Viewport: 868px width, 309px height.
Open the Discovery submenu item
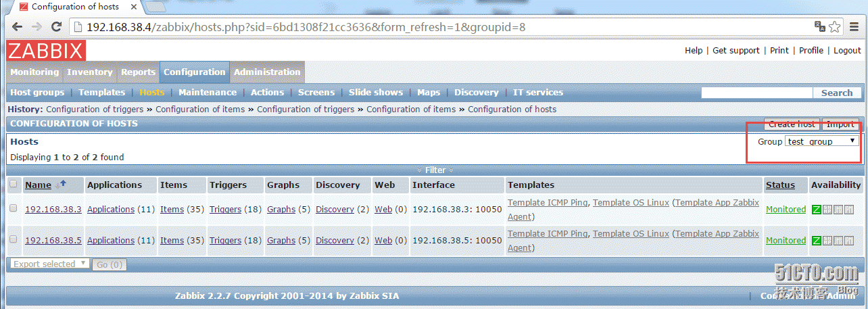pos(477,93)
